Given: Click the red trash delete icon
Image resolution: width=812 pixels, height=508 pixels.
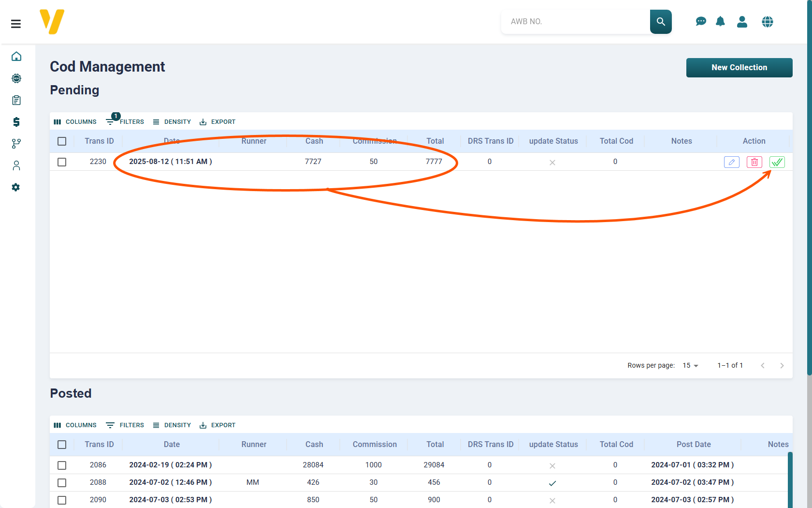Looking at the screenshot, I should click(754, 162).
